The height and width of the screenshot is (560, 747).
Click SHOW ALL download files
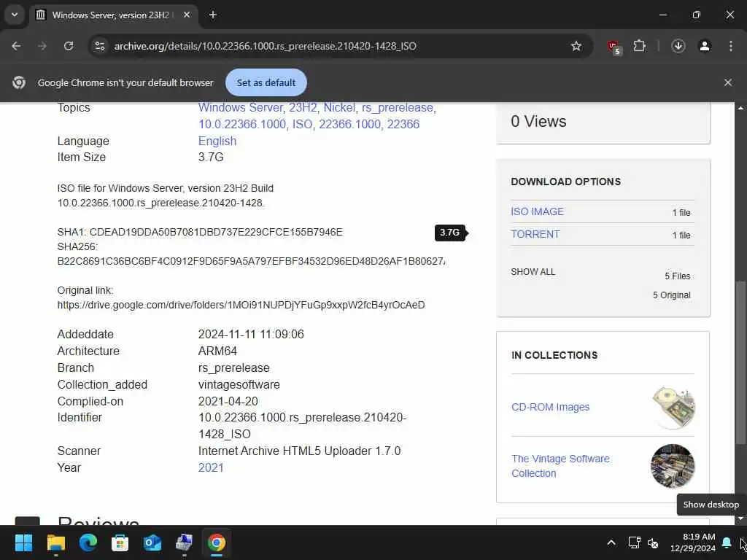click(533, 272)
